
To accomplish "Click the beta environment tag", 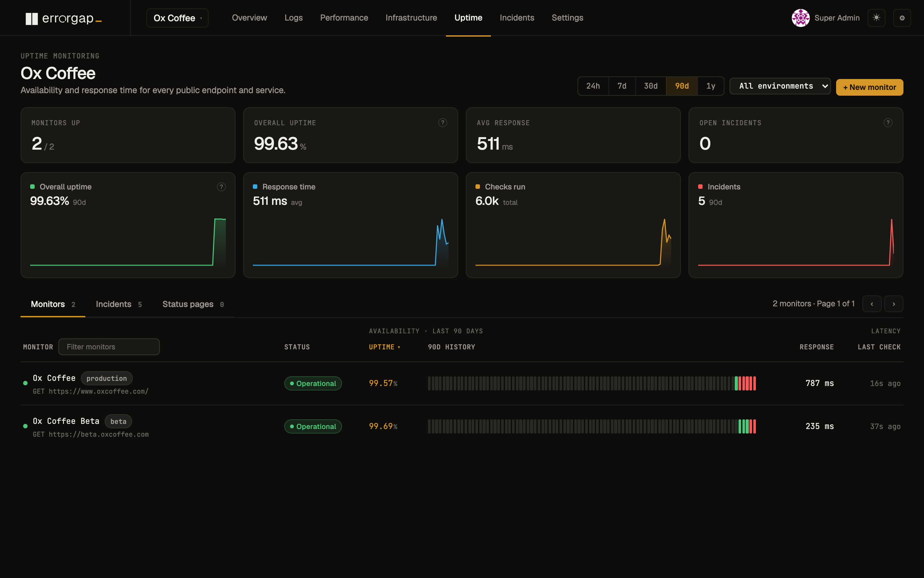I will [118, 421].
